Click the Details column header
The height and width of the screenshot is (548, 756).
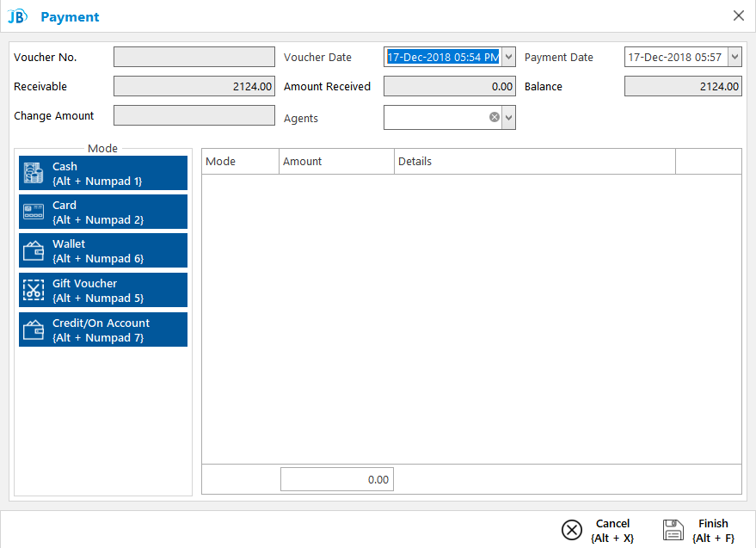click(x=535, y=161)
